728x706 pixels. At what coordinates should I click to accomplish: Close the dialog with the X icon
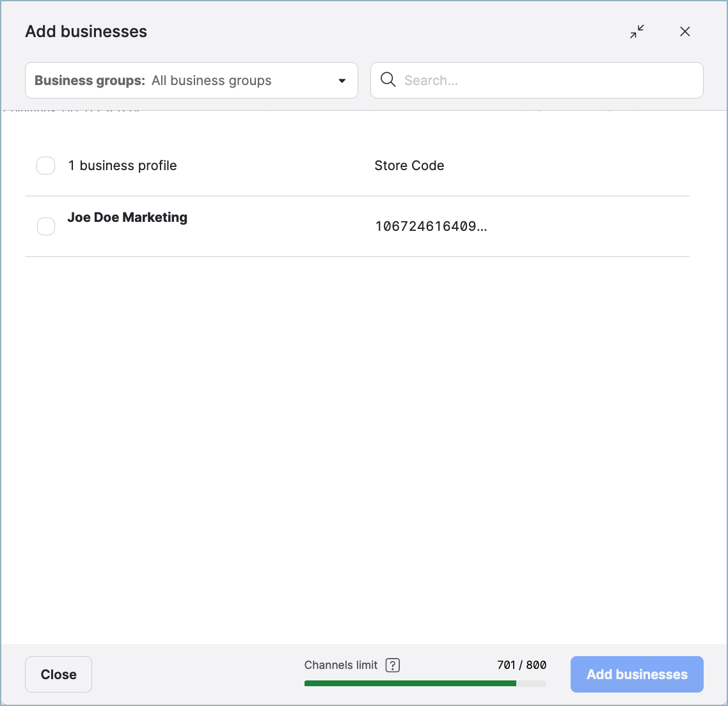pos(684,31)
